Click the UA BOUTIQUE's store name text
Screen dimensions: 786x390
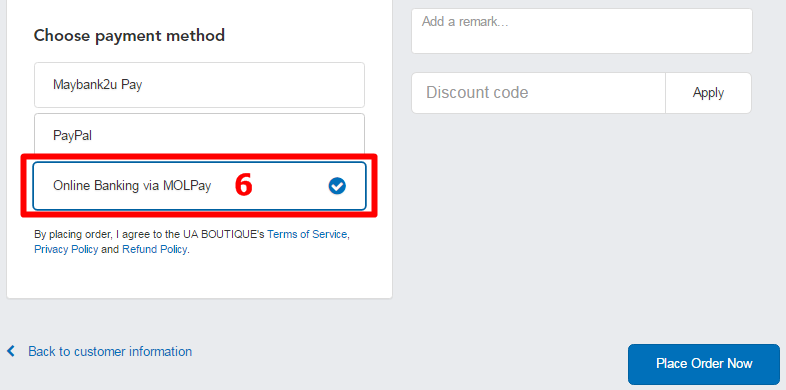click(x=224, y=234)
